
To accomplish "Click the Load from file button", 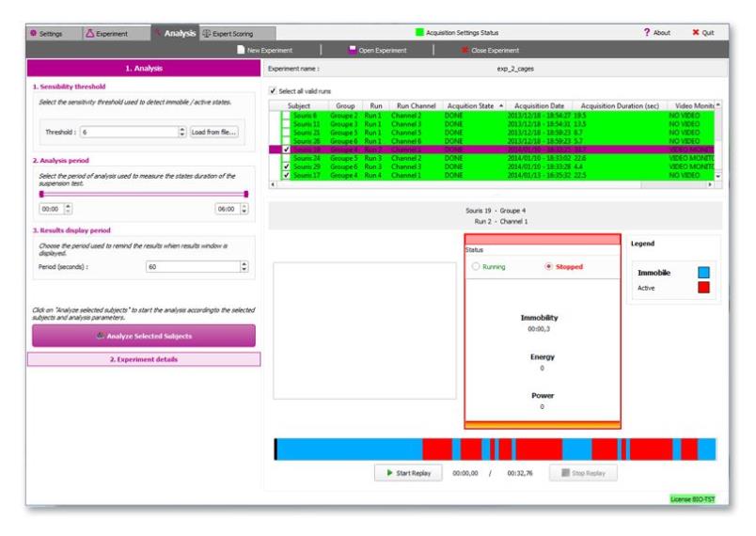I will click(214, 133).
